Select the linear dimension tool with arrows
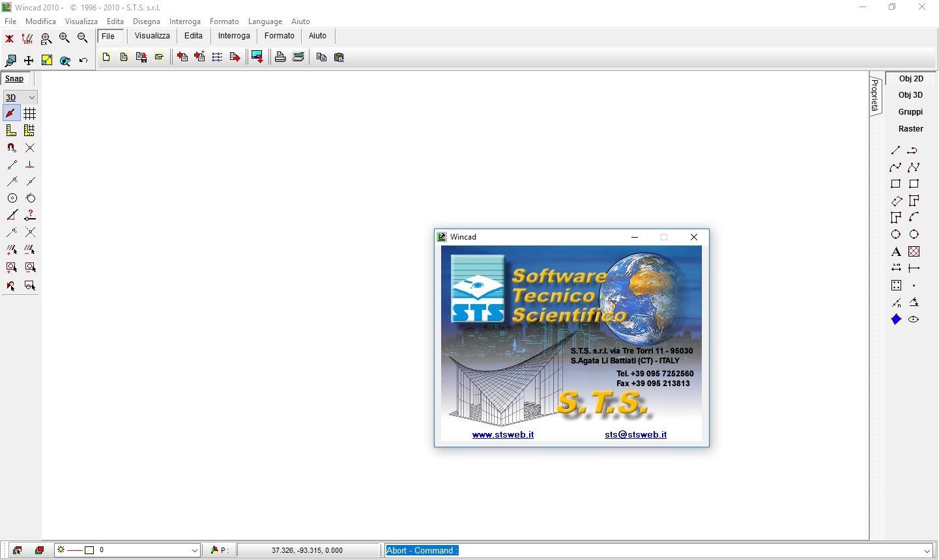This screenshot has width=939, height=560. [896, 268]
